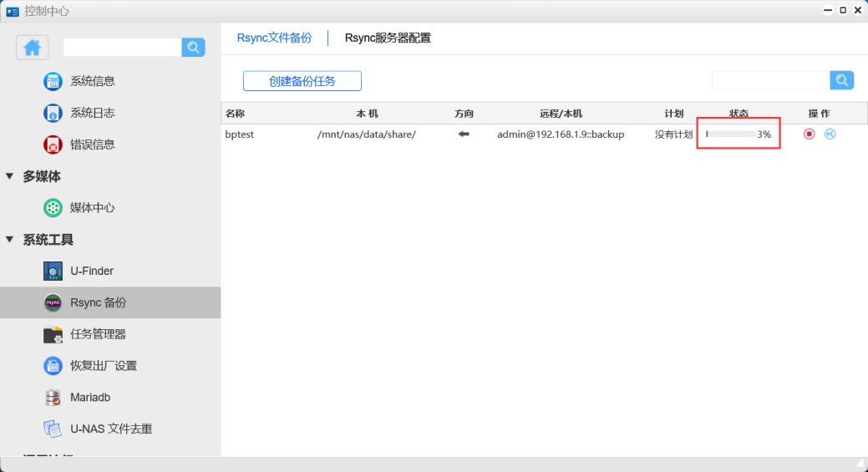Click the Mariadb database icon
The height and width of the screenshot is (472, 868).
tap(53, 398)
